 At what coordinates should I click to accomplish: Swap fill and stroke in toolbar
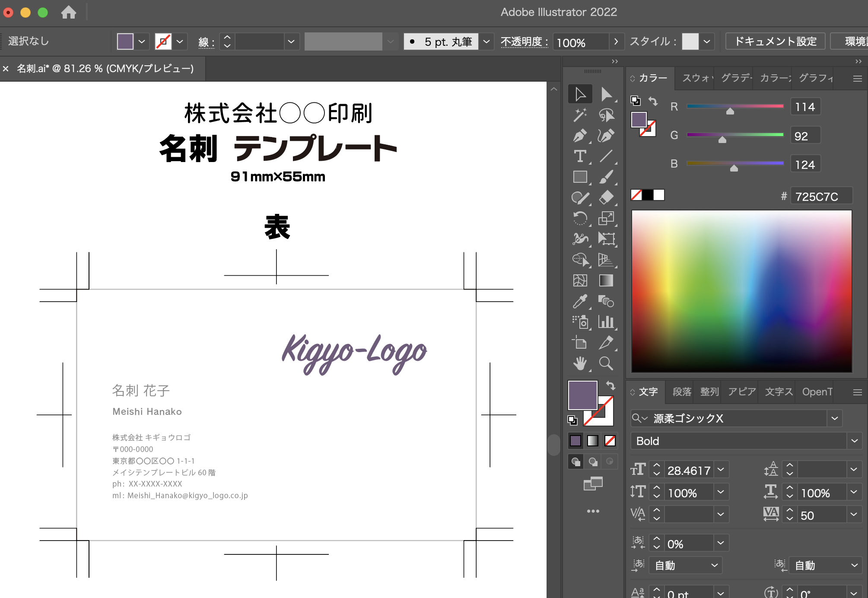coord(610,385)
